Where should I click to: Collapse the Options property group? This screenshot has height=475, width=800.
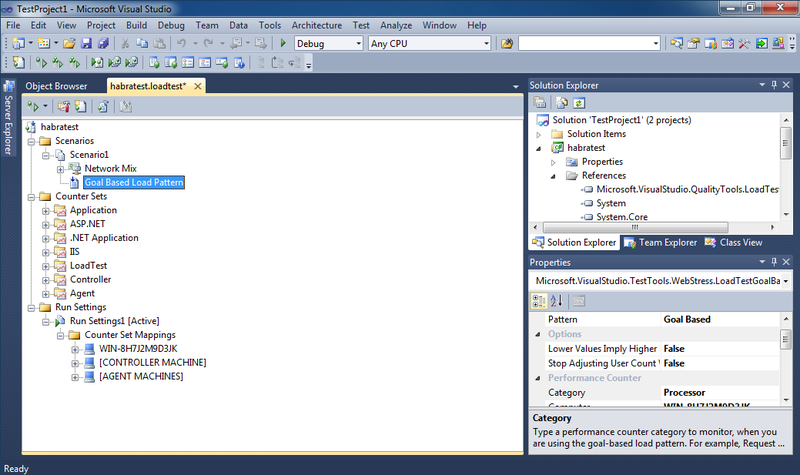point(538,334)
